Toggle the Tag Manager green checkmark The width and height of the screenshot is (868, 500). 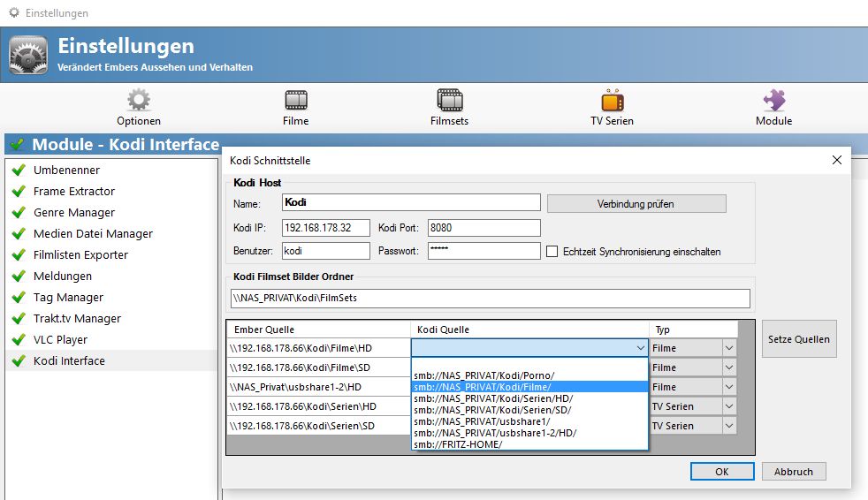pyautogui.click(x=19, y=297)
